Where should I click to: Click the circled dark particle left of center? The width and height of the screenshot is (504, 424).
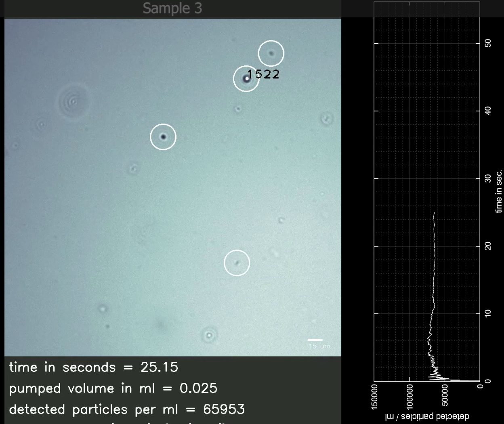163,137
